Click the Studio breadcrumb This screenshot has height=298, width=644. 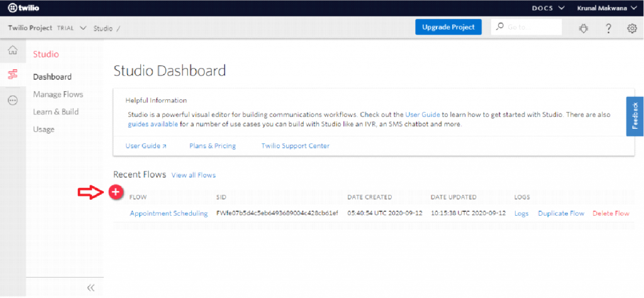pyautogui.click(x=103, y=28)
